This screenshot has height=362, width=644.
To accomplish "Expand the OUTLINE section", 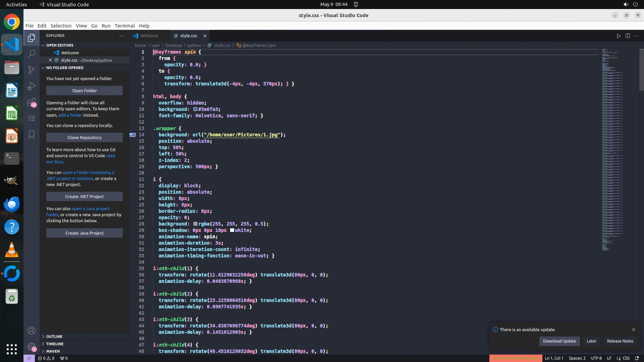I will coord(54,337).
